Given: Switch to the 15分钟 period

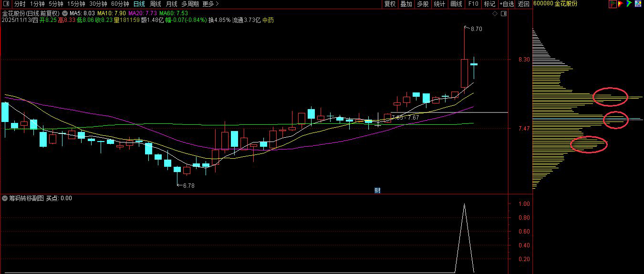Looking at the screenshot, I should 76,4.
